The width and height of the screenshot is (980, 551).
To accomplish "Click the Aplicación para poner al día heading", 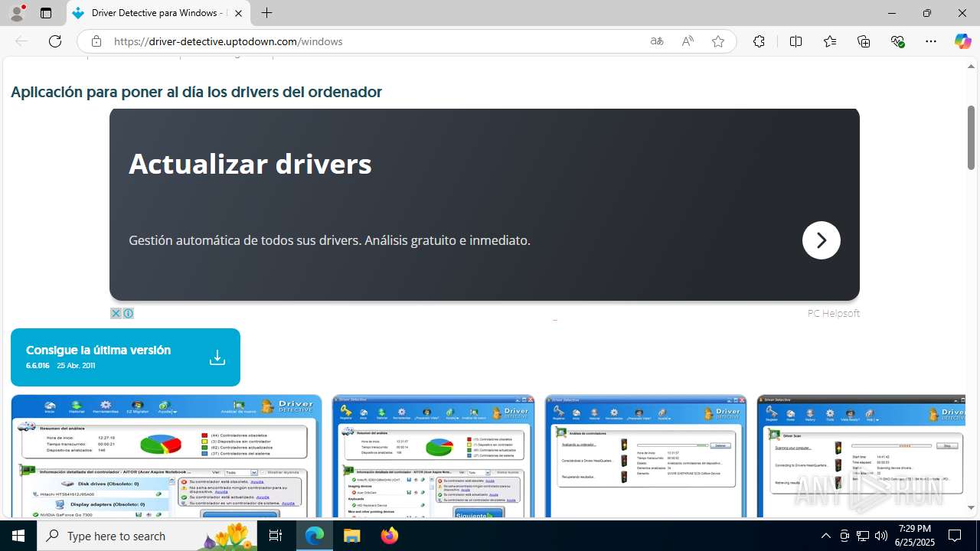I will pyautogui.click(x=196, y=92).
